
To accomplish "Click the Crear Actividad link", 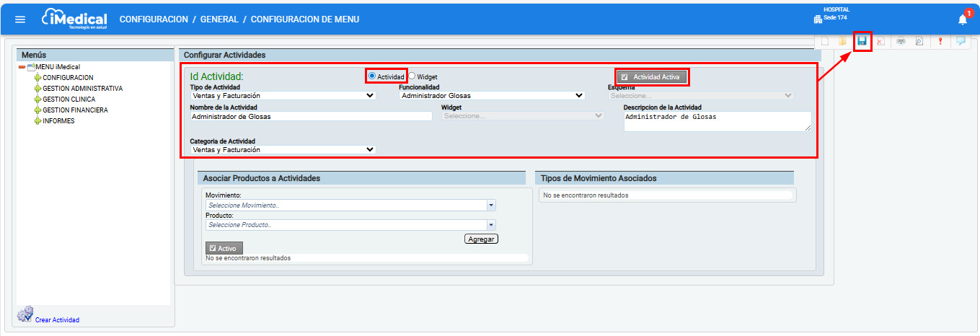I will [57, 319].
